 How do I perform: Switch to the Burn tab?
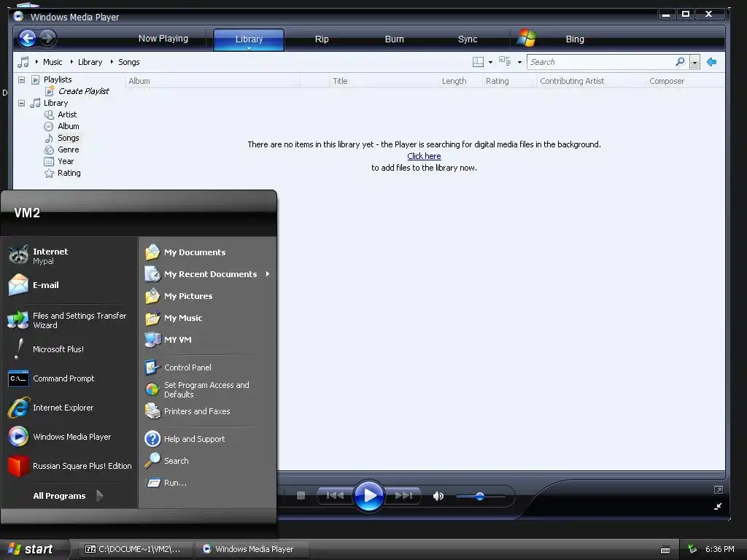pos(394,39)
